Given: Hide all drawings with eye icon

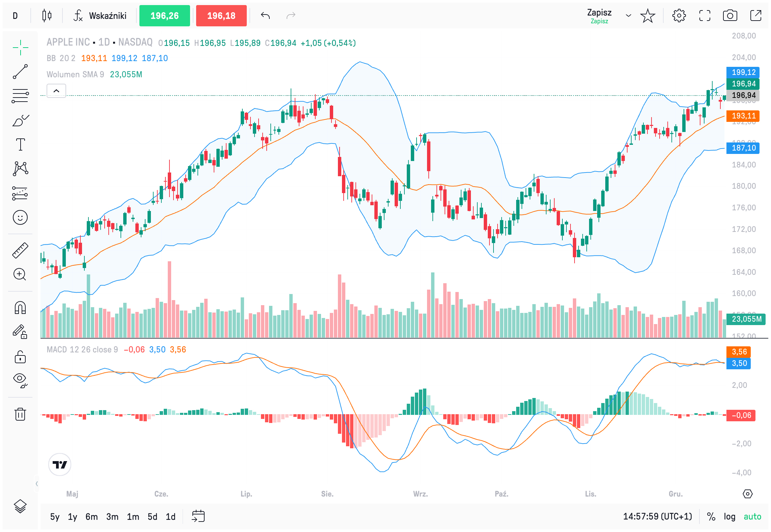Looking at the screenshot, I should coord(20,380).
